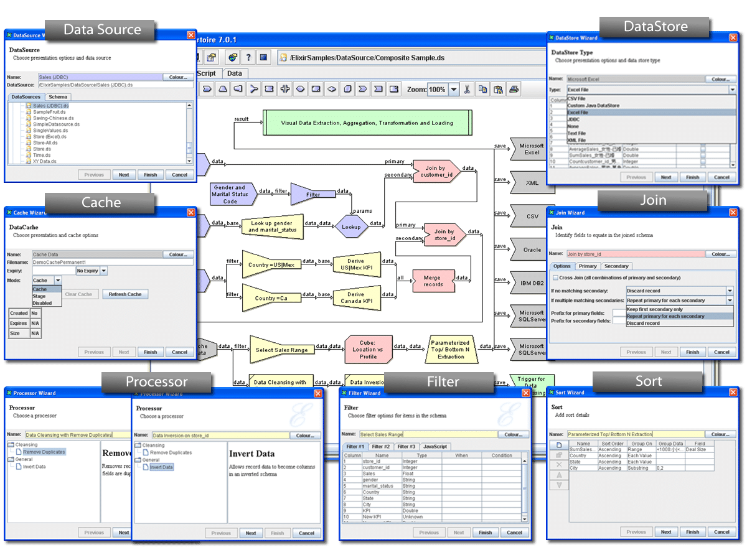Click the scissors cut icon in the toolbar

(x=467, y=89)
